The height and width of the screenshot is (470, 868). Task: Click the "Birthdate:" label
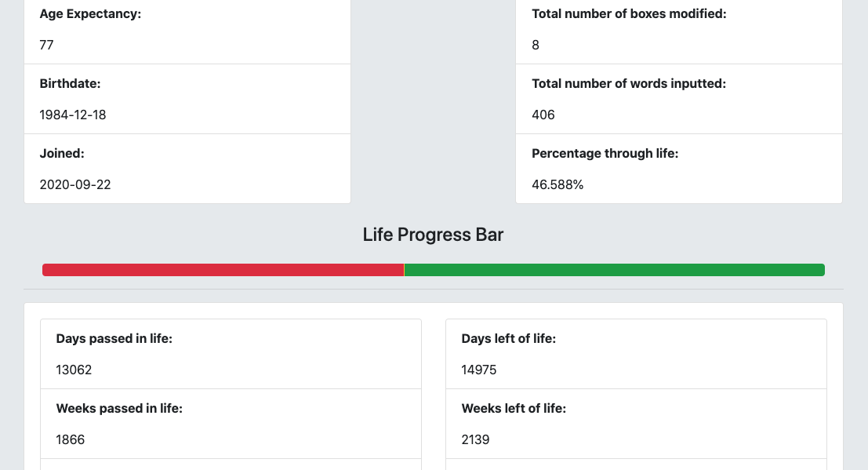click(70, 84)
